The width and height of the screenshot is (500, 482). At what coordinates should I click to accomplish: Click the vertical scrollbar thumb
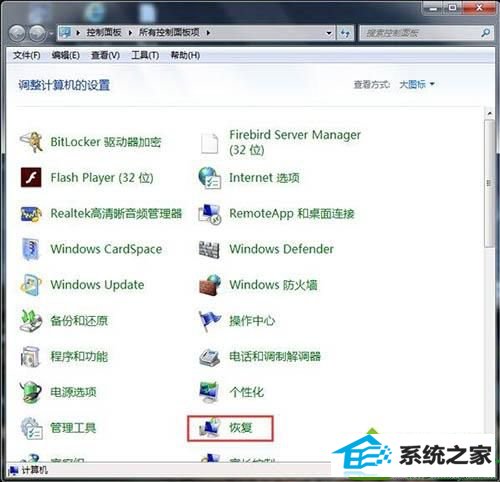coord(489,183)
